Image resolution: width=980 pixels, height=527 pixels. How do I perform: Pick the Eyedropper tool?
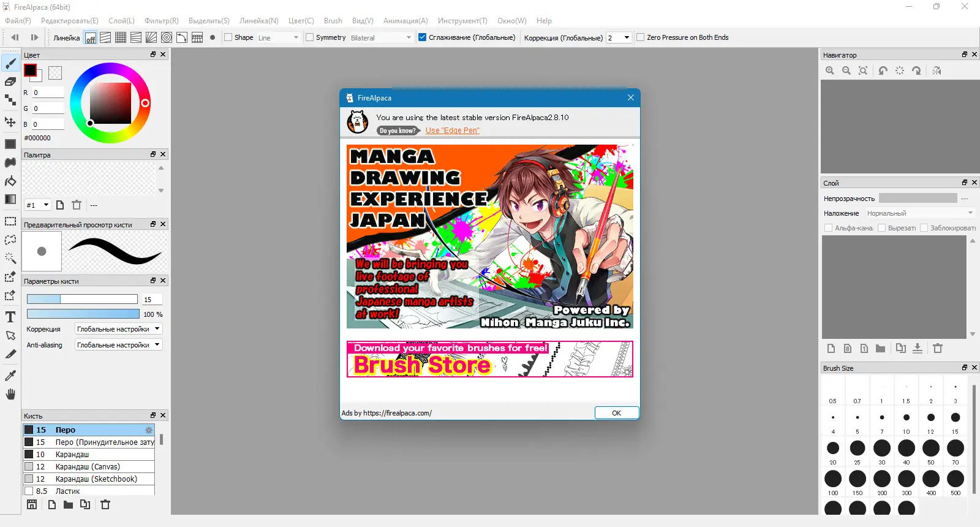[10, 375]
